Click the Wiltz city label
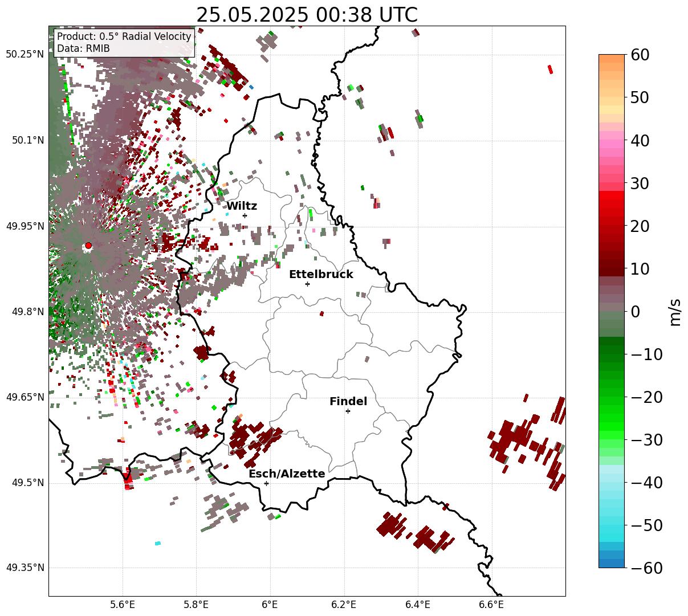This screenshot has height=616, width=688. point(242,206)
